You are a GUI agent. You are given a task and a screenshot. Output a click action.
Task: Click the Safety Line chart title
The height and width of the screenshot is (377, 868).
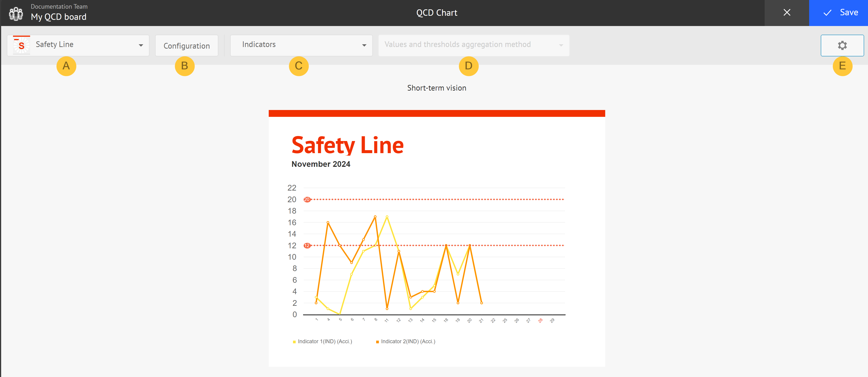click(x=347, y=145)
